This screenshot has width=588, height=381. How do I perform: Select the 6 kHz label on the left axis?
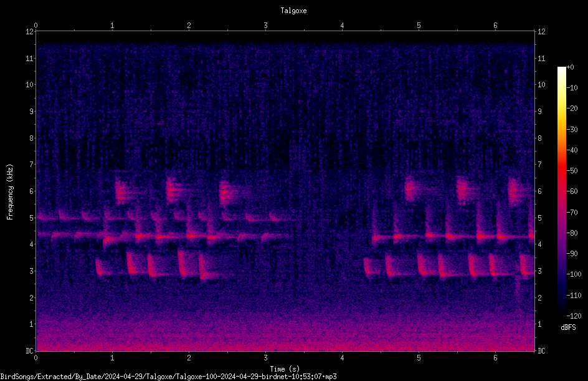32,191
